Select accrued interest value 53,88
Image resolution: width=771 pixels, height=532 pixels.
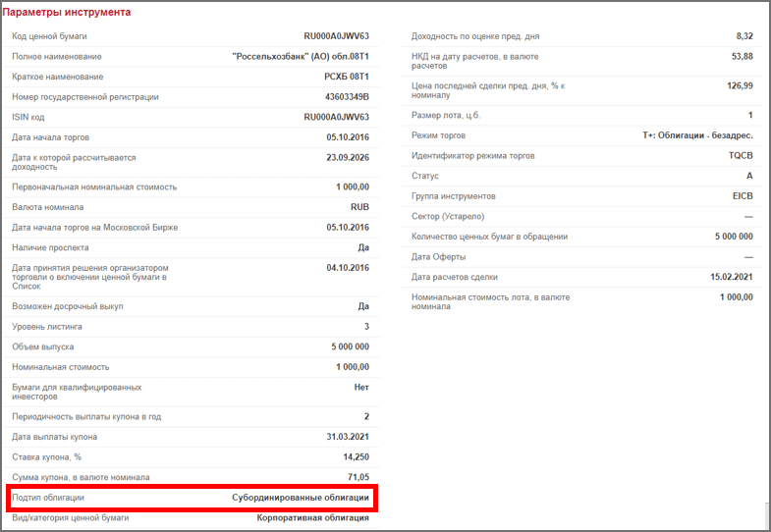click(x=742, y=57)
